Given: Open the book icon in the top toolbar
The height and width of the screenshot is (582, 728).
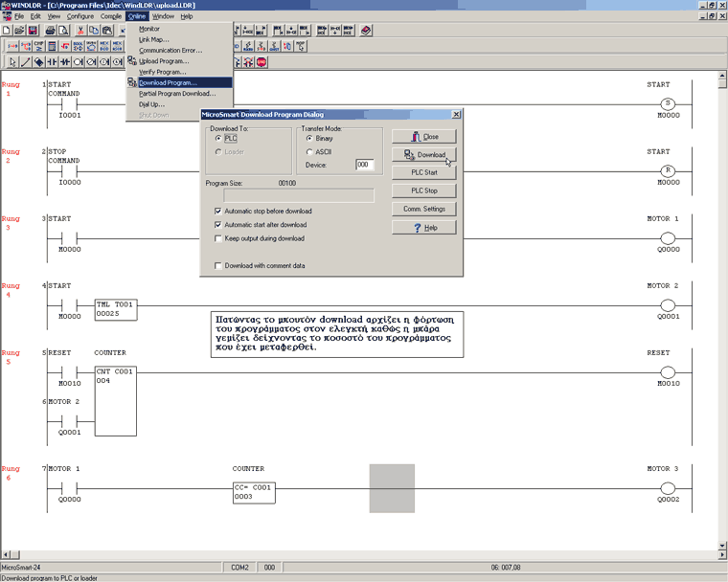Looking at the screenshot, I should pyautogui.click(x=366, y=31).
